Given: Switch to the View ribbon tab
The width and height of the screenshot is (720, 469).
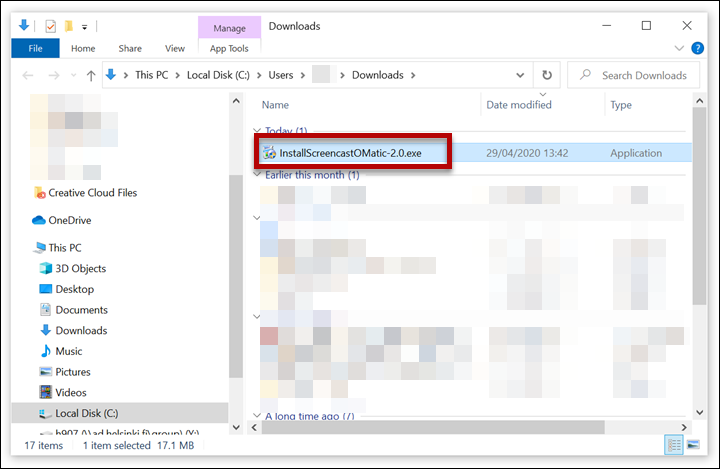Looking at the screenshot, I should [x=174, y=48].
